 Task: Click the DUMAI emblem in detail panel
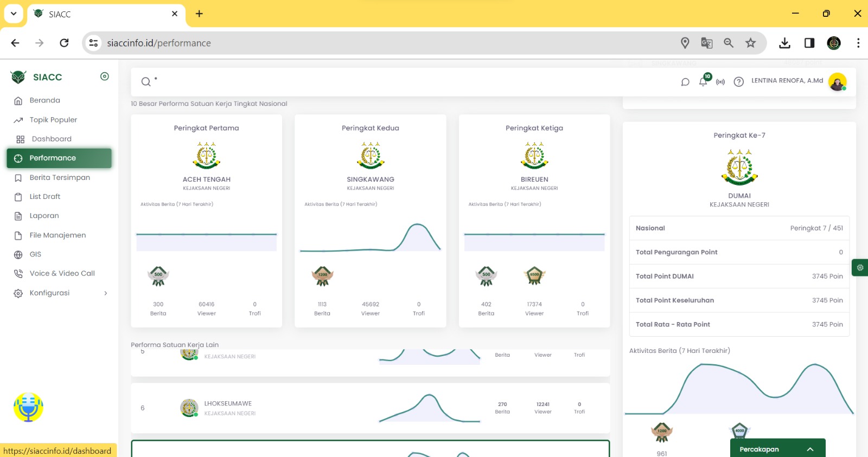[x=739, y=168]
